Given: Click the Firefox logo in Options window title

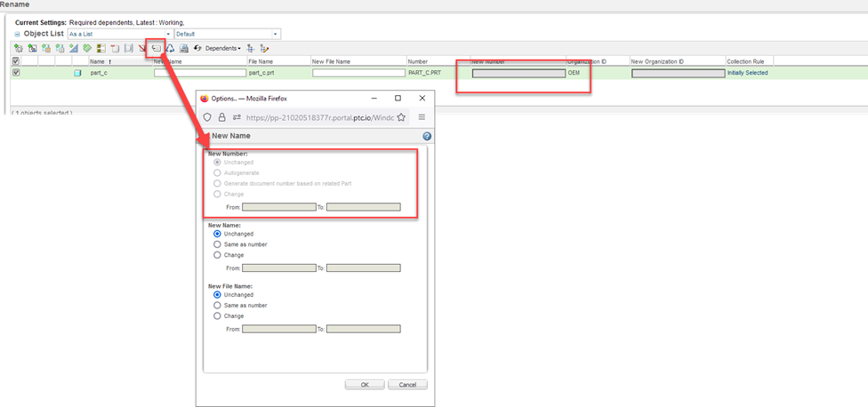Looking at the screenshot, I should tap(205, 98).
